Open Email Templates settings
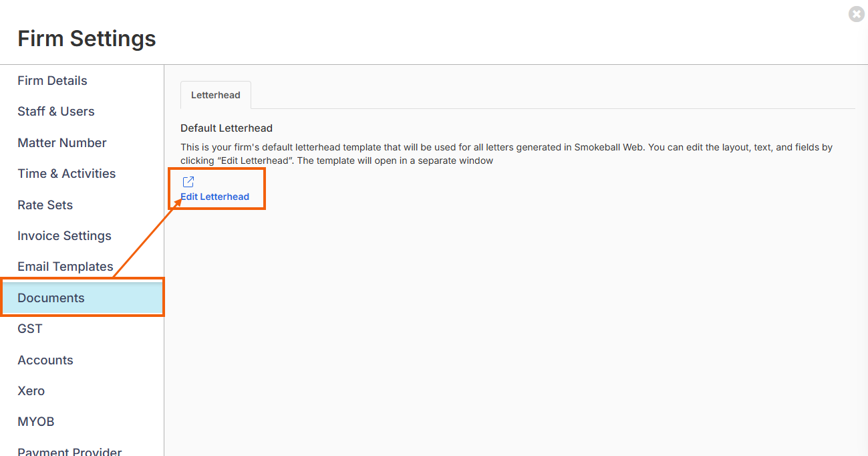The width and height of the screenshot is (868, 456). pos(65,267)
